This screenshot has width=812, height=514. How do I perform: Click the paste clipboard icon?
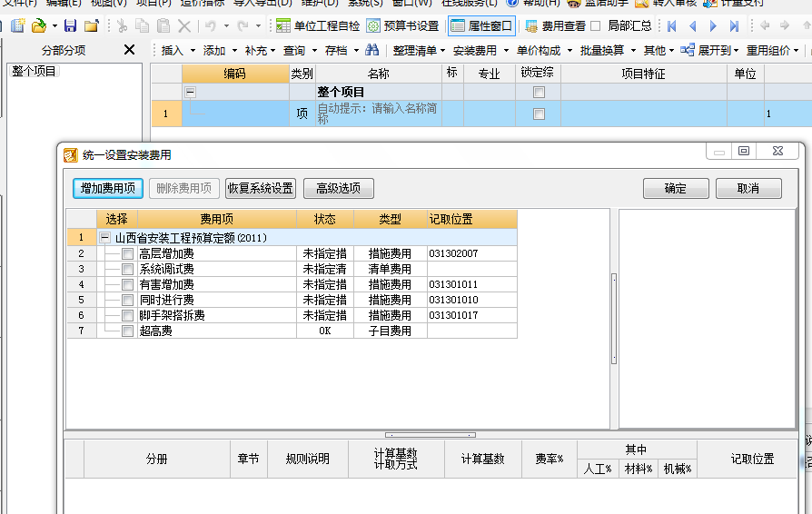163,25
